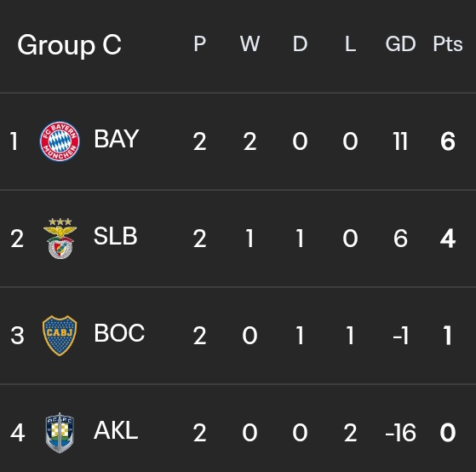This screenshot has width=476, height=472.
Task: Open the BAY team name
Action: pyautogui.click(x=117, y=139)
